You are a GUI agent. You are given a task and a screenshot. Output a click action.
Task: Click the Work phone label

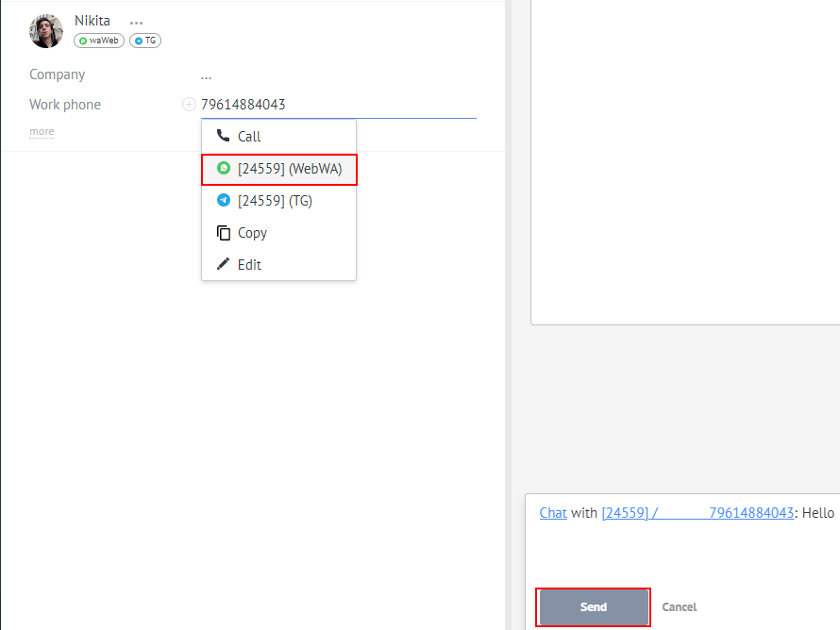(65, 105)
